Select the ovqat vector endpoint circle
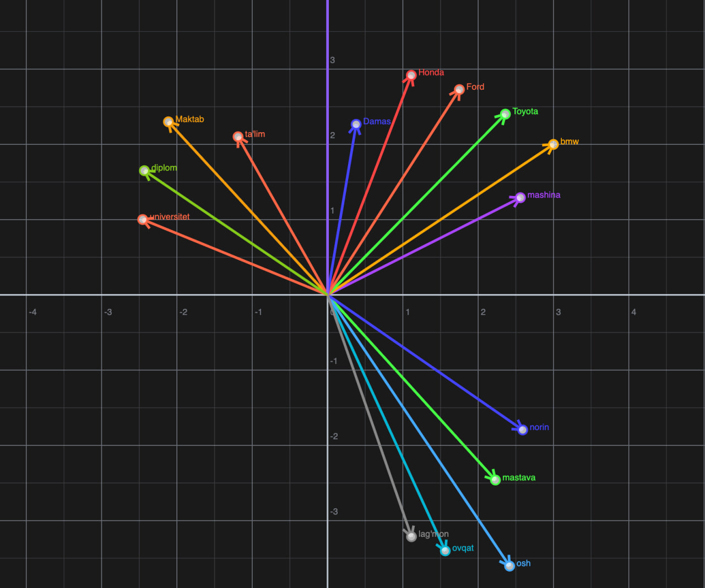 (x=445, y=551)
